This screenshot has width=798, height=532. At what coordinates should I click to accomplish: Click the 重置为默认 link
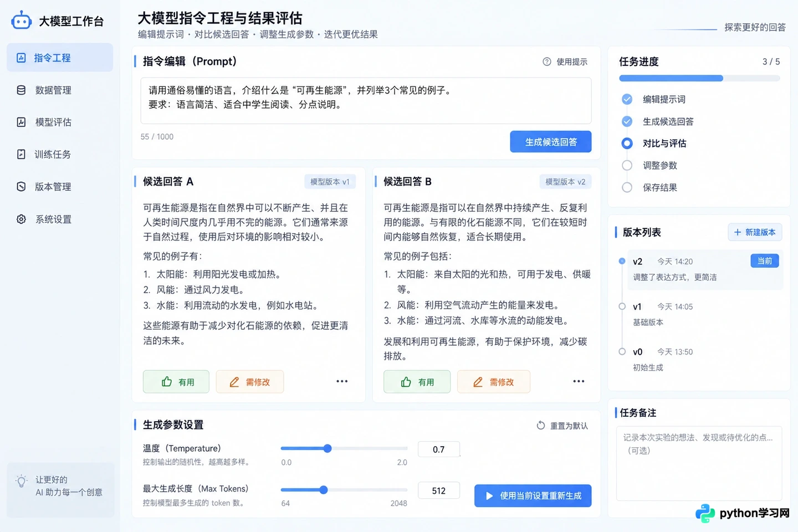coord(562,426)
